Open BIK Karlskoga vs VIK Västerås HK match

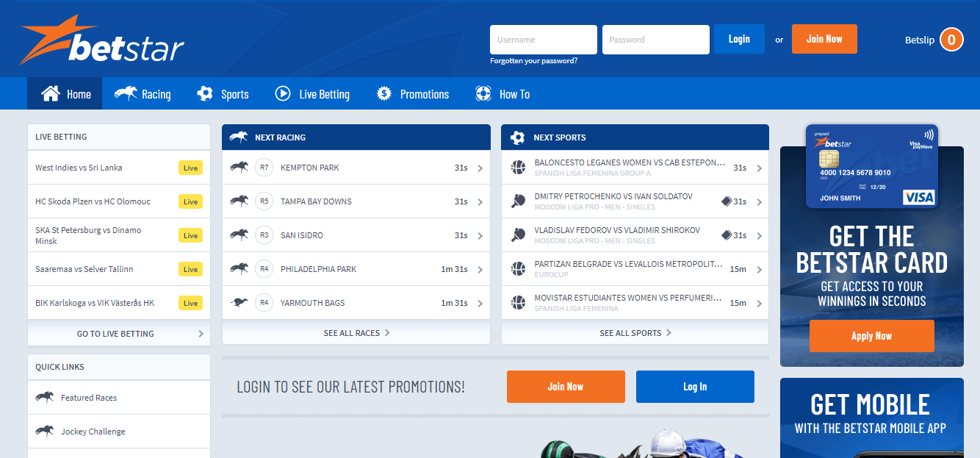click(119, 303)
